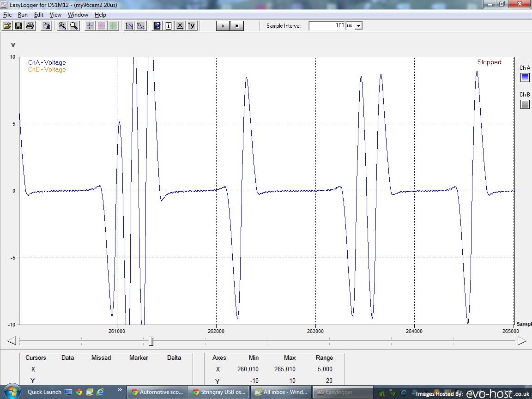Click the Open file folder icon
532x399 pixels.
(7, 26)
